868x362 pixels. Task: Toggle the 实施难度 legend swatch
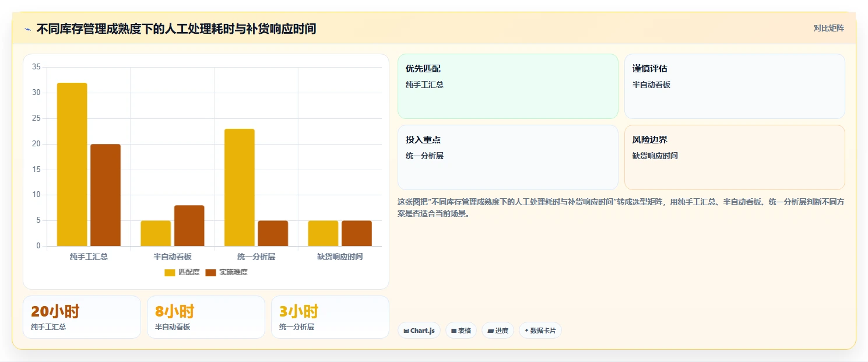(x=210, y=272)
